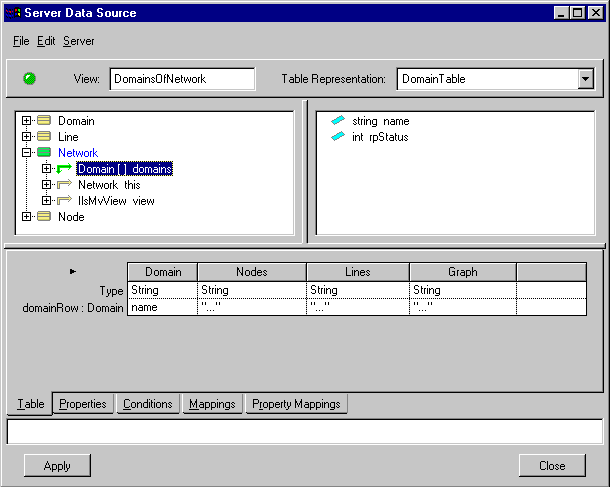Expand the Domain tree node
612x487 pixels.
27,121
